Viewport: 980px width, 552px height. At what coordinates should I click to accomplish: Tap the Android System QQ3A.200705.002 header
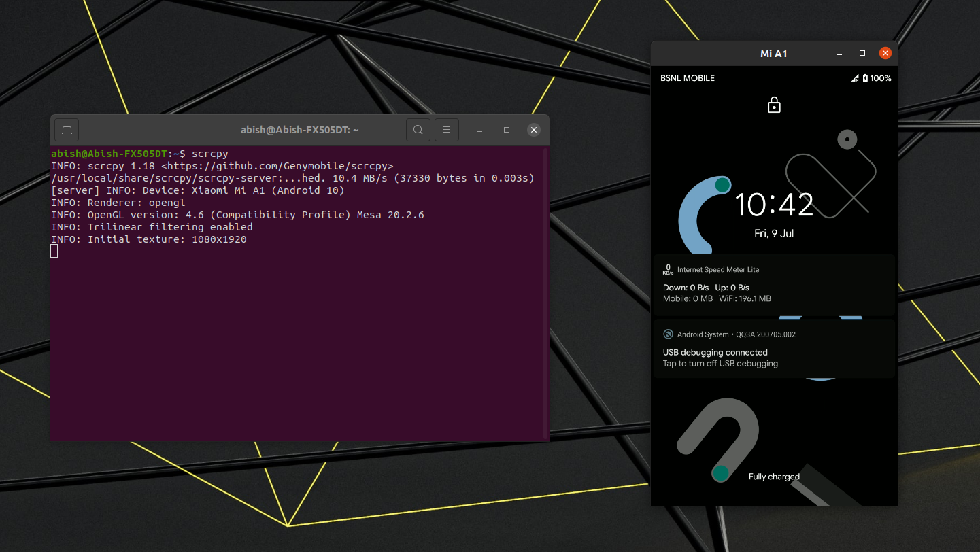coord(737,334)
